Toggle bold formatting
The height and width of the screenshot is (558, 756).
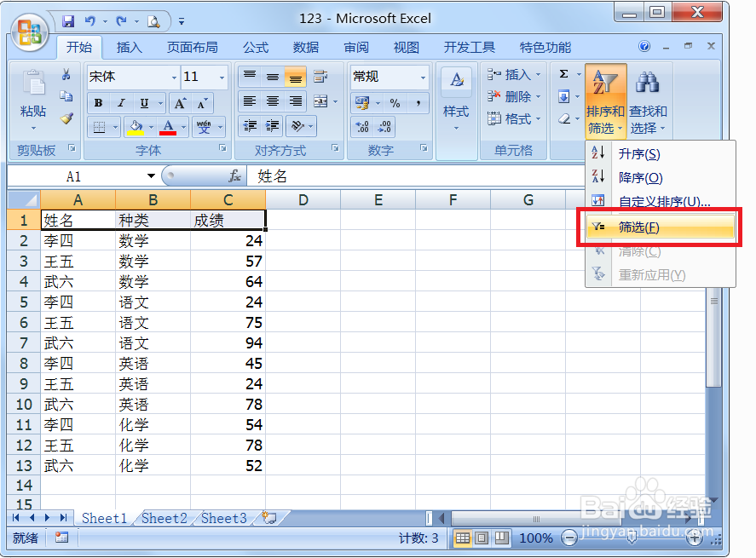tap(98, 103)
